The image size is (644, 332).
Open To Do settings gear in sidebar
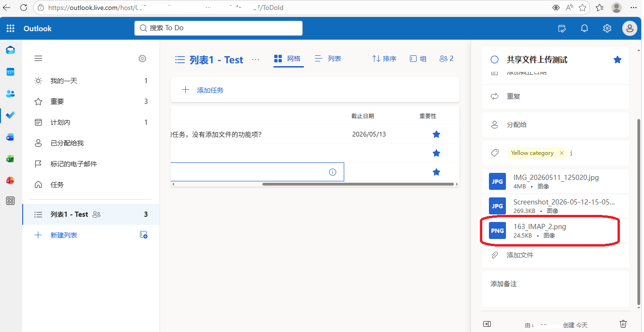(142, 59)
